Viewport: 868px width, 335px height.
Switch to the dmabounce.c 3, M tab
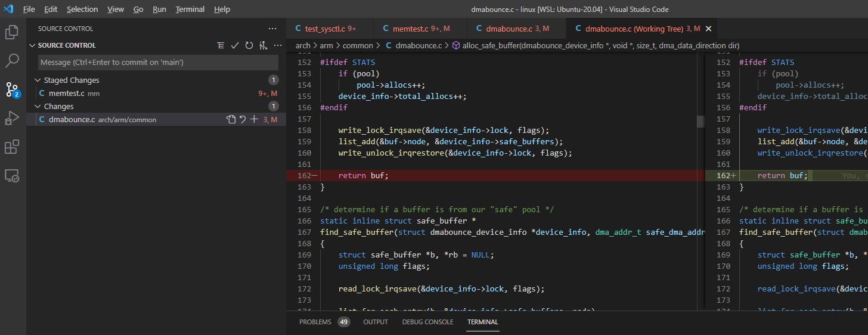[x=517, y=29]
